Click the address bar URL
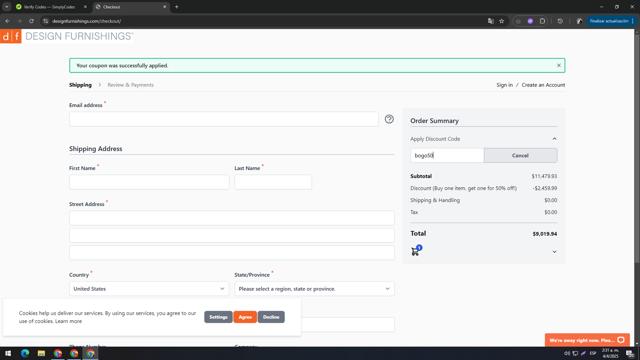The image size is (640, 360). coord(87,21)
